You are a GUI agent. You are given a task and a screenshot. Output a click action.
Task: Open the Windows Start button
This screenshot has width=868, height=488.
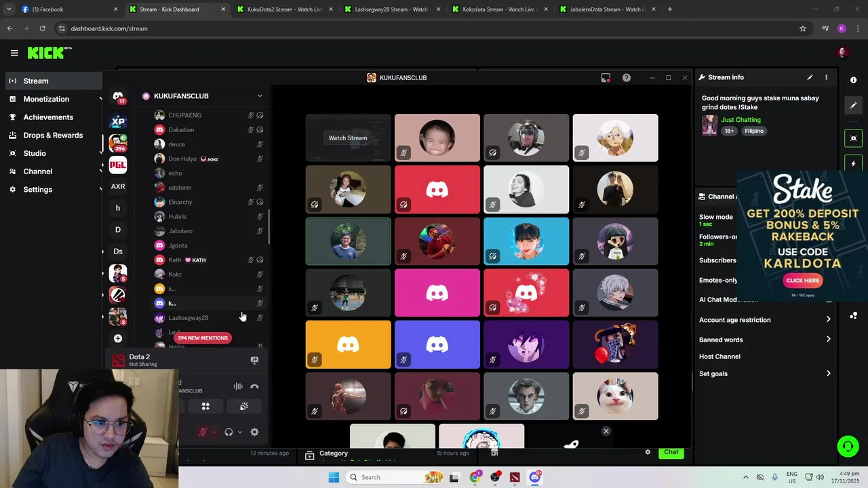pos(334,477)
